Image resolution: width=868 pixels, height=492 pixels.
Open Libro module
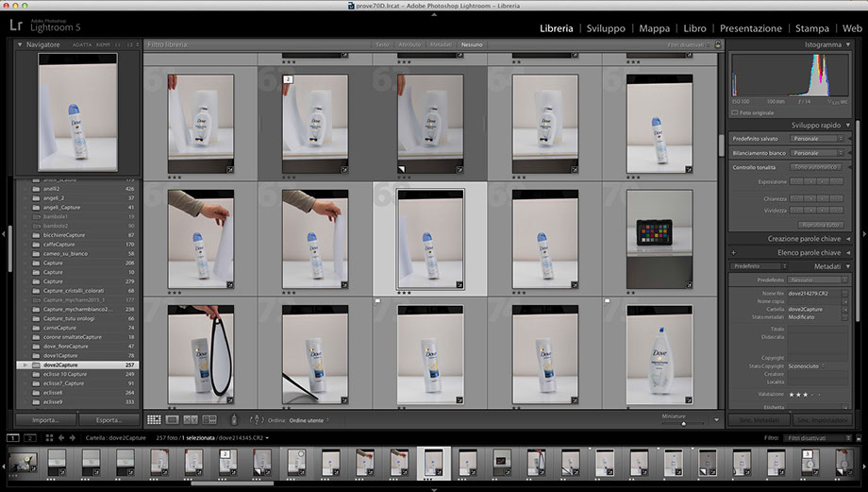coord(694,28)
